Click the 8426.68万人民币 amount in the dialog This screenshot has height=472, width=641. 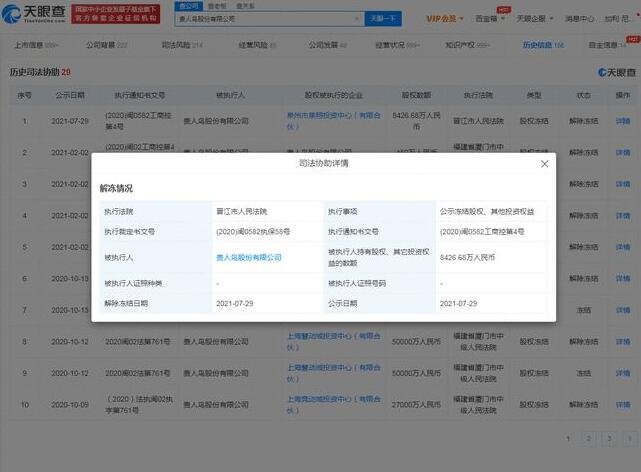(467, 257)
